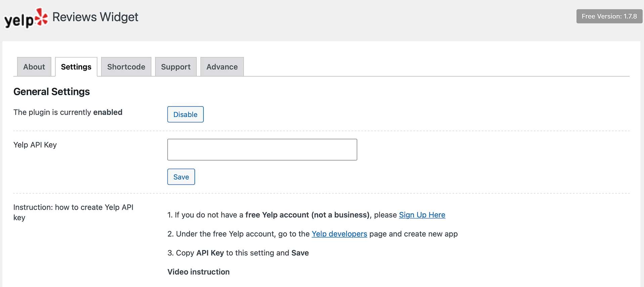644x287 pixels.
Task: Save the Yelp API key
Action: point(181,177)
